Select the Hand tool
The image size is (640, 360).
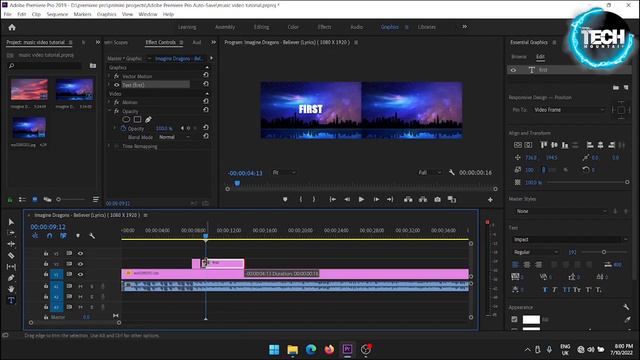pyautogui.click(x=11, y=289)
